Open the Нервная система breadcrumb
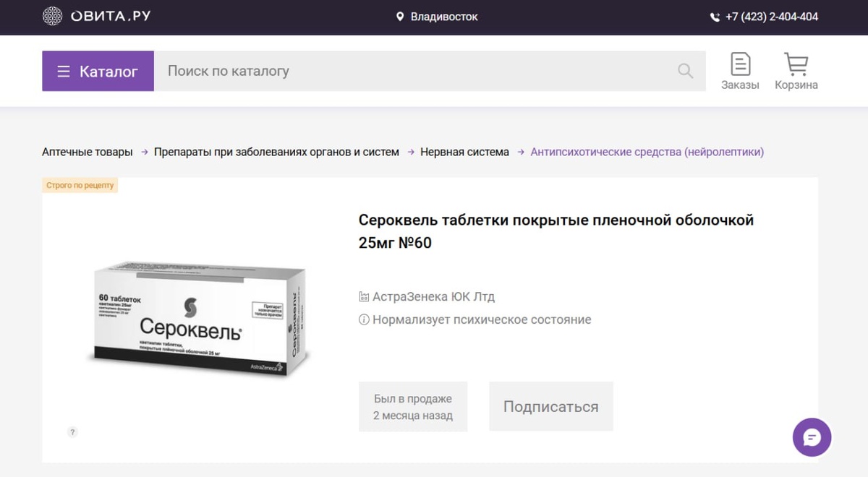 coord(464,152)
